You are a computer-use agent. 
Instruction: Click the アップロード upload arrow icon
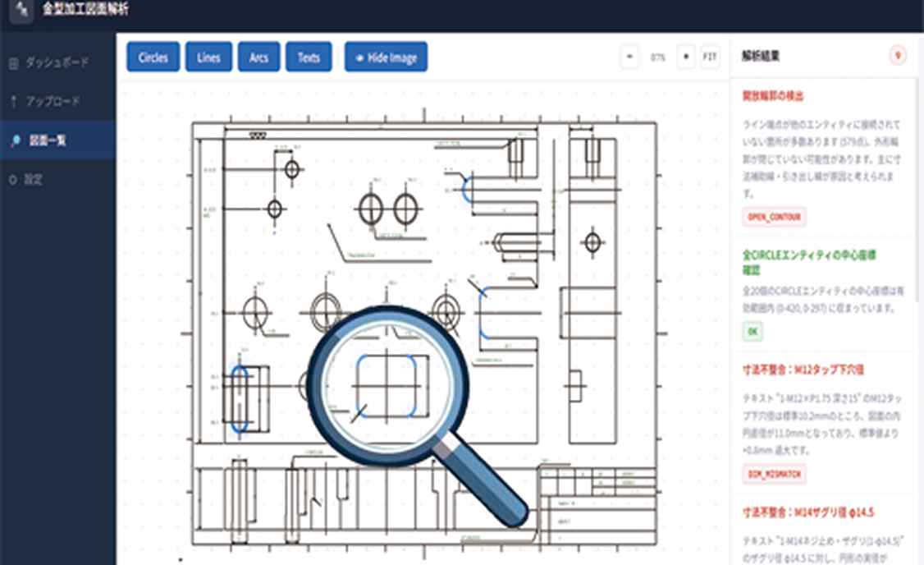point(13,102)
